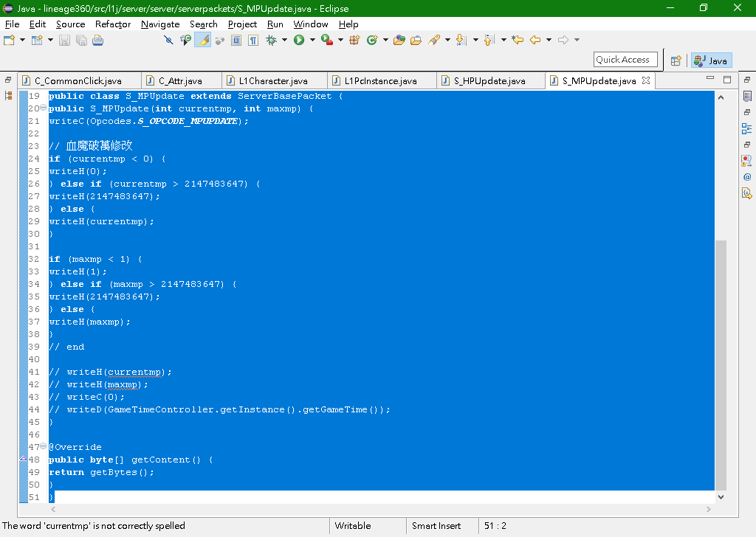This screenshot has width=756, height=537.
Task: Click the Open Type icon
Action: 399,40
